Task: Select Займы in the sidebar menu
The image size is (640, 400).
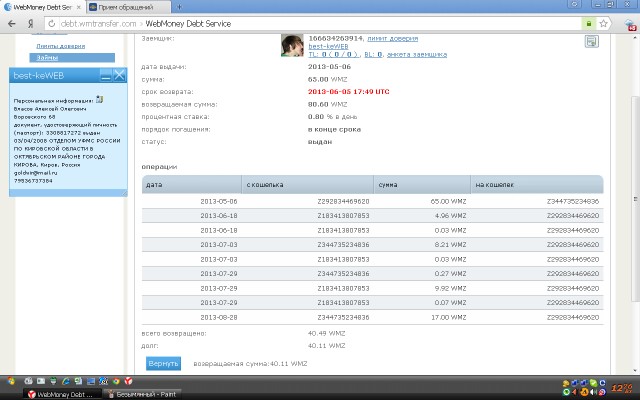Action: (x=72, y=58)
